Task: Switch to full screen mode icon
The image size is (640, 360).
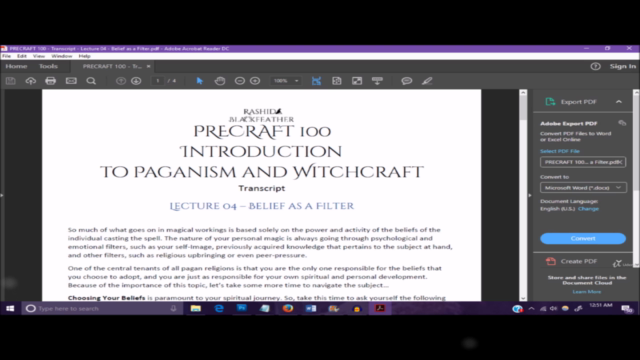Action: 357,81
